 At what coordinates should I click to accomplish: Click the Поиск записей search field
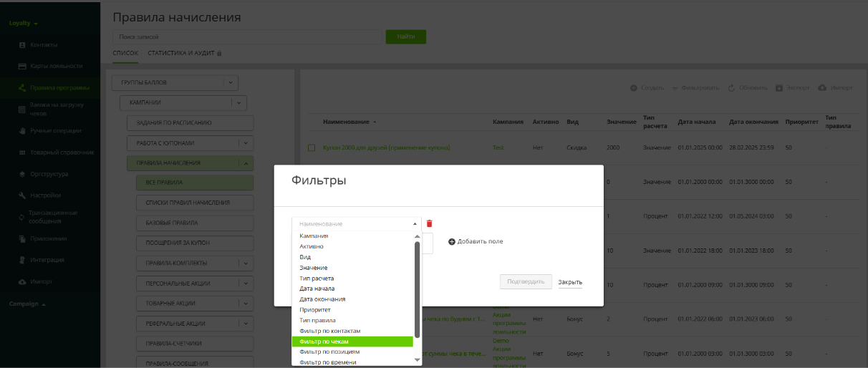point(246,37)
